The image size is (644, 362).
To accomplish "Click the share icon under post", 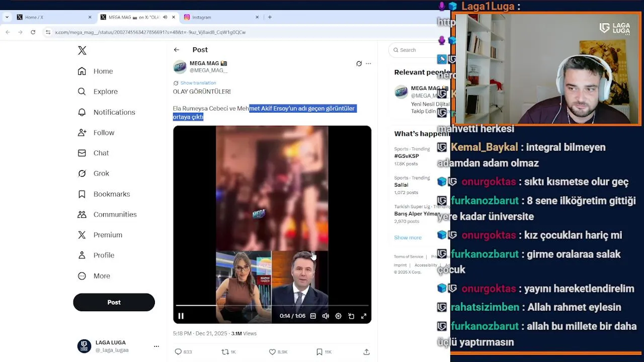I will (366, 352).
